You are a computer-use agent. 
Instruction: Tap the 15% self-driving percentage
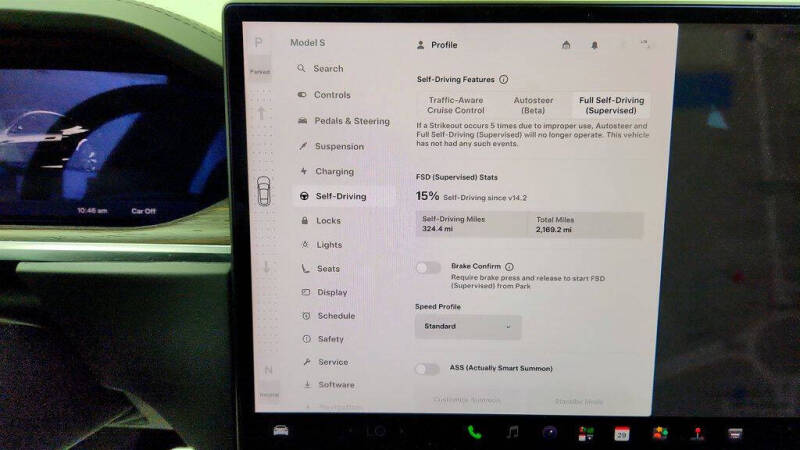(x=427, y=196)
